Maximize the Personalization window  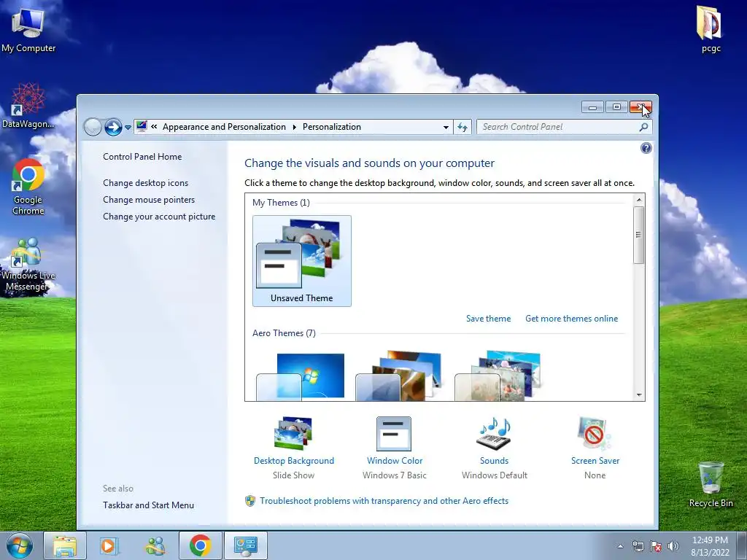(x=616, y=107)
